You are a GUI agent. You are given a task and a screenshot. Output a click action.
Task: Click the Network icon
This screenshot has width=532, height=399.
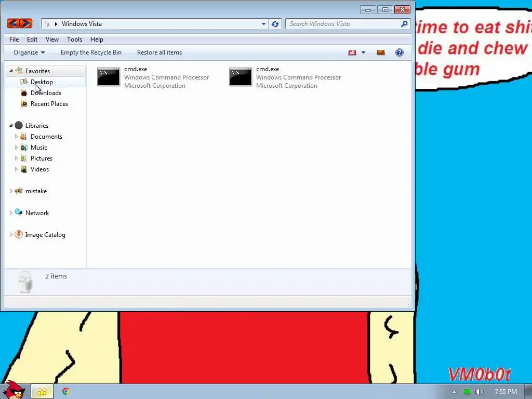point(19,212)
